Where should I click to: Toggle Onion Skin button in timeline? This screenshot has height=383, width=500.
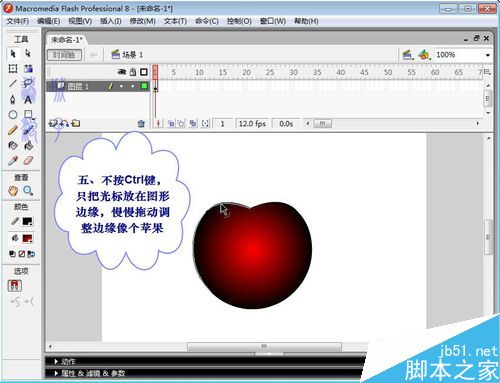171,124
